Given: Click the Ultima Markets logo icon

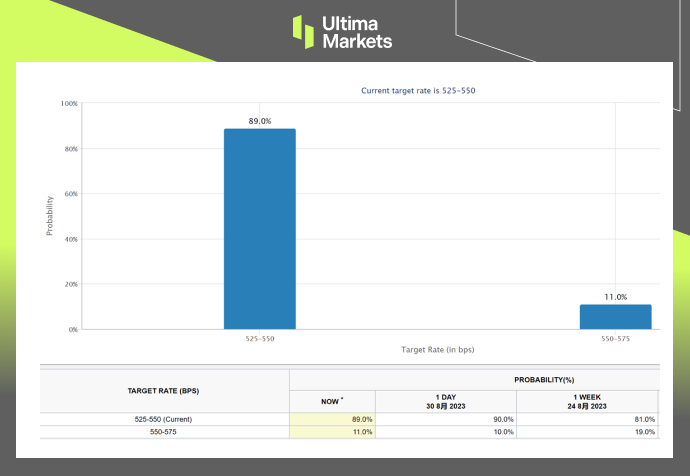Looking at the screenshot, I should pyautogui.click(x=303, y=32).
